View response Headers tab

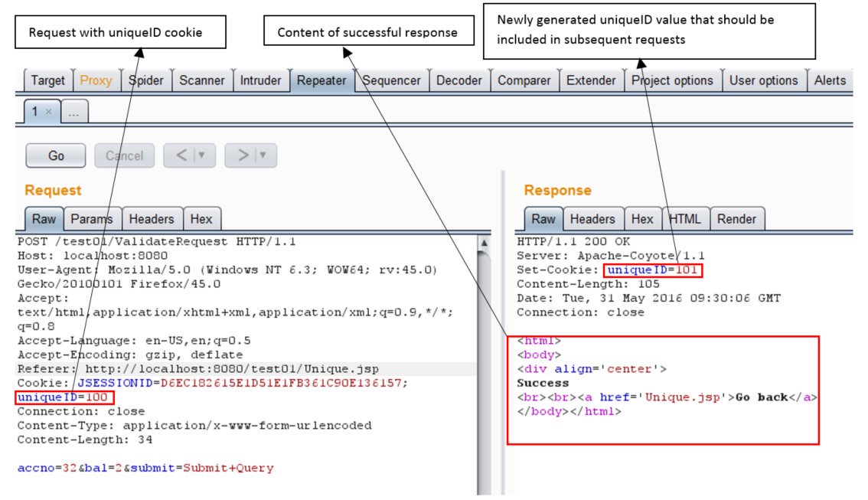tap(592, 219)
